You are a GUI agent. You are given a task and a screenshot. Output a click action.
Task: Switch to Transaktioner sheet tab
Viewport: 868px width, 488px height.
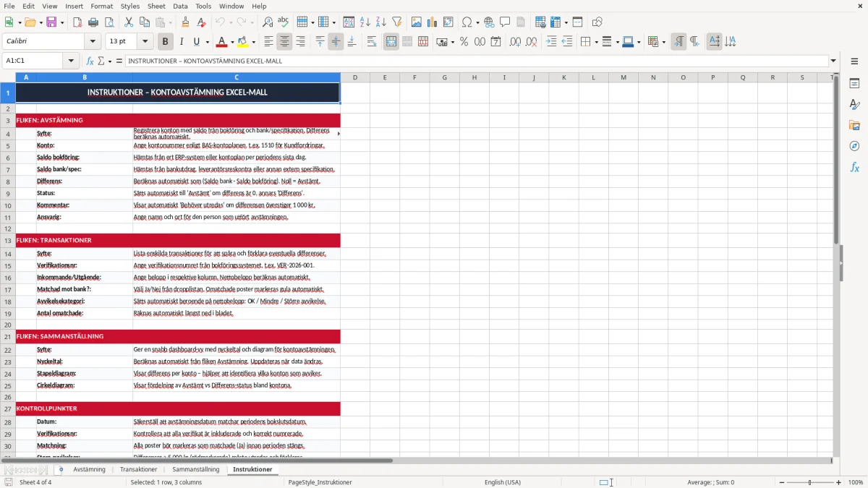(138, 470)
